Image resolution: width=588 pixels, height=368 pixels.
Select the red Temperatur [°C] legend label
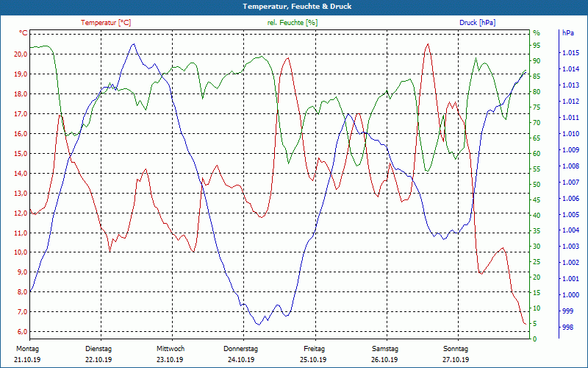[106, 23]
